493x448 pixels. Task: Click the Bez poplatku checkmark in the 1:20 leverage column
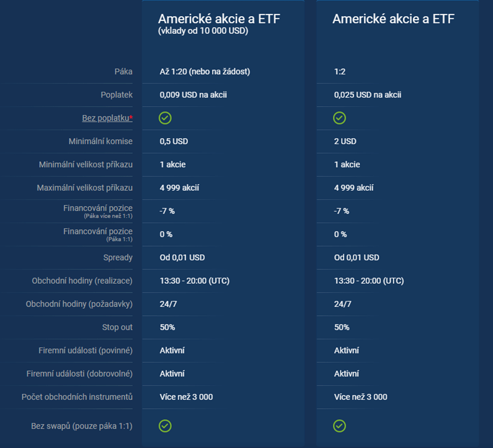coord(165,118)
